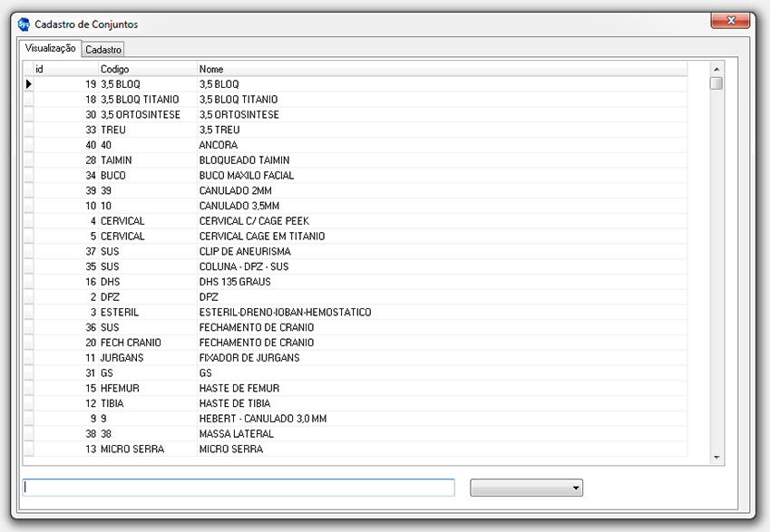Open the dropdown next to search field
770x532 pixels.
pyautogui.click(x=526, y=488)
